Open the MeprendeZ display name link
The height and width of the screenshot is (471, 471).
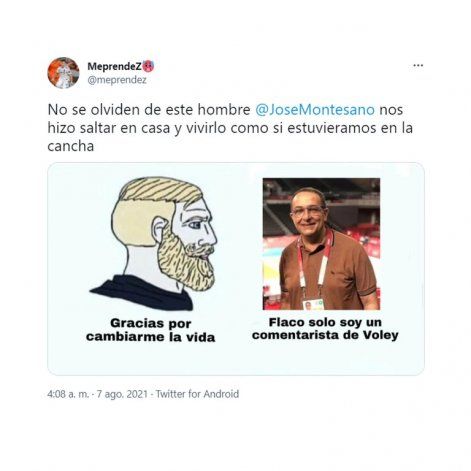pyautogui.click(x=115, y=66)
